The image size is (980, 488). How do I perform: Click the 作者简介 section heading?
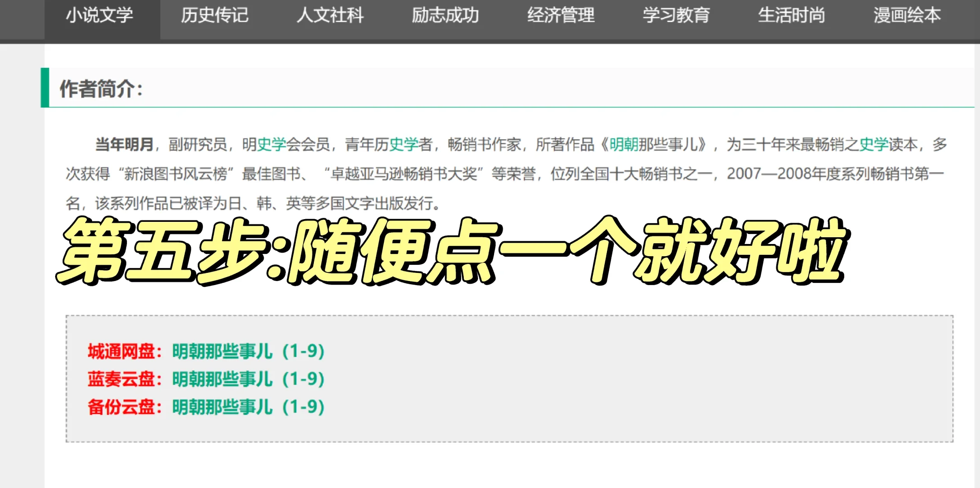click(101, 89)
